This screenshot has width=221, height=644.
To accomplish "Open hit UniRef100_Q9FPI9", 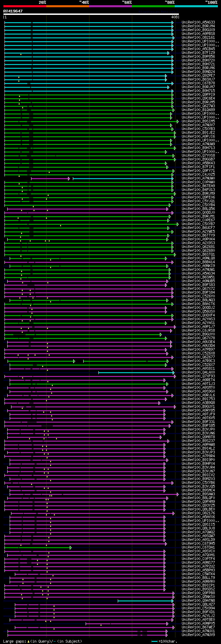I will (x=198, y=95).
